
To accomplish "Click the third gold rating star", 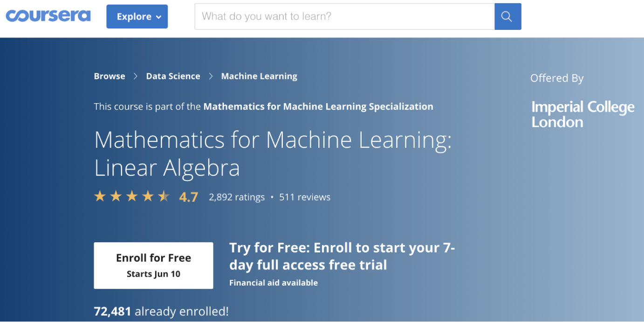I will coord(132,196).
